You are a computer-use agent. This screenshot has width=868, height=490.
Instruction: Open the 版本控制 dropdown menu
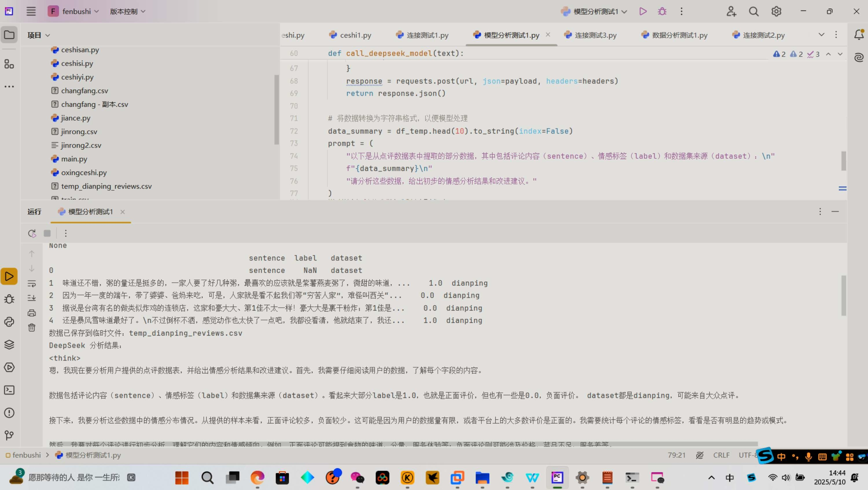click(x=128, y=12)
